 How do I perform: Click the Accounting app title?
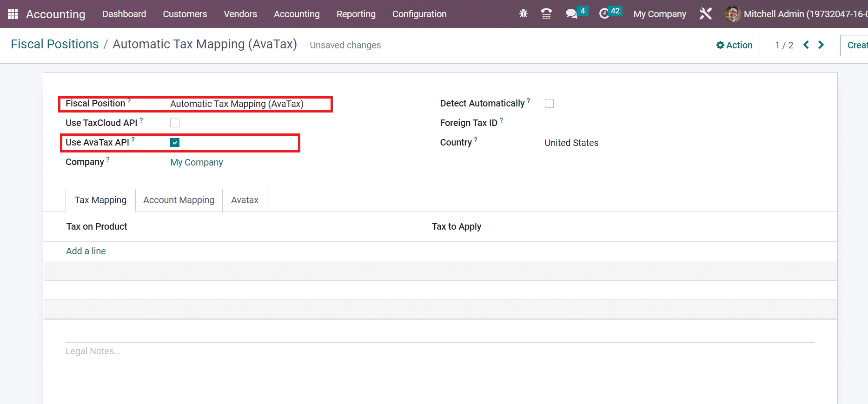pos(56,14)
